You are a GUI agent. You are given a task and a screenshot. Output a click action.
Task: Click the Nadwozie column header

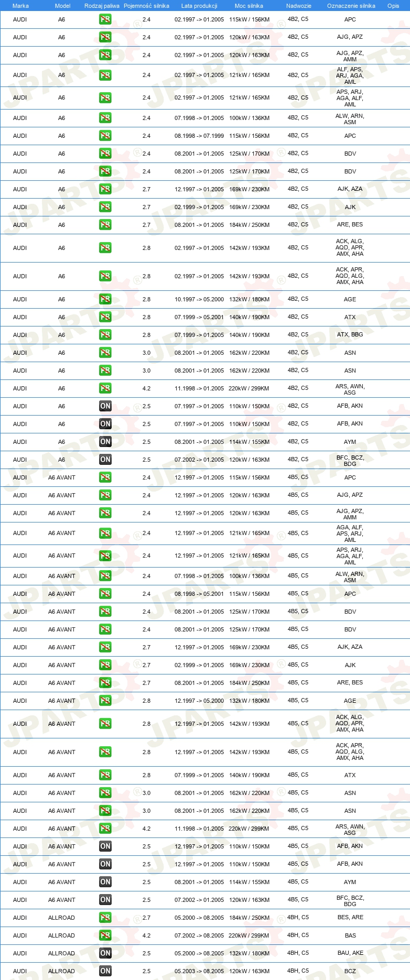pyautogui.click(x=299, y=6)
